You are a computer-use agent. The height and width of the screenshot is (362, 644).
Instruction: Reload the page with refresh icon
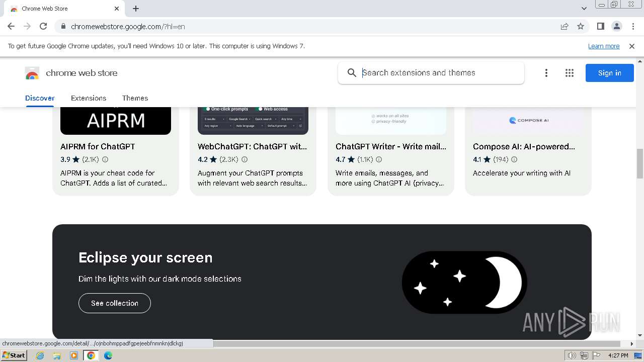click(43, 27)
